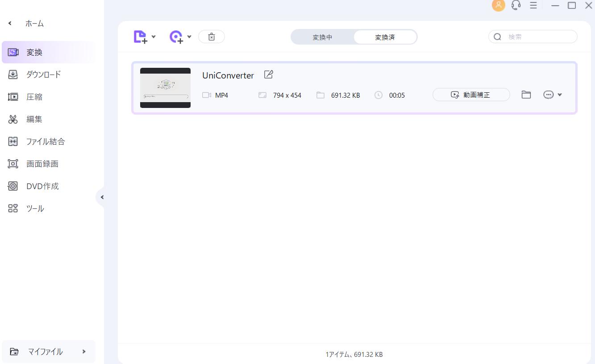Select ダウンロード in the sidebar
This screenshot has height=364, width=595.
click(48, 74)
